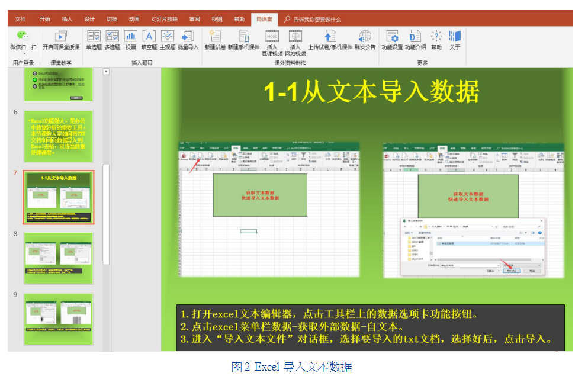Click the right Excel import dialog image

click(473, 210)
